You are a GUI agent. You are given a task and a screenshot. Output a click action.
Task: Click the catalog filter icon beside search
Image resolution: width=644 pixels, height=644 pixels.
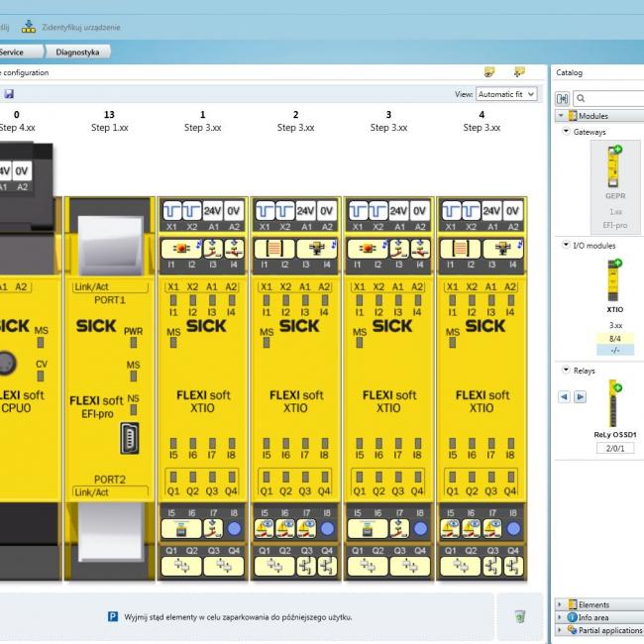(x=563, y=98)
